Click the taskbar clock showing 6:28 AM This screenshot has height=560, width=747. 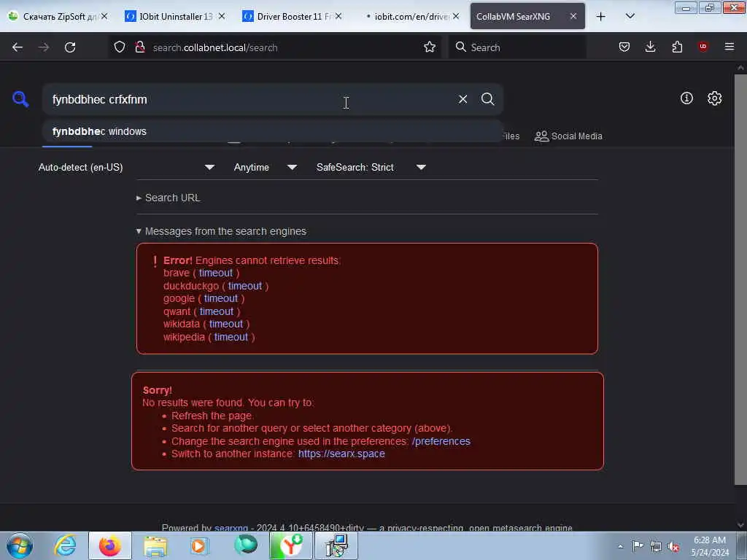click(x=710, y=546)
